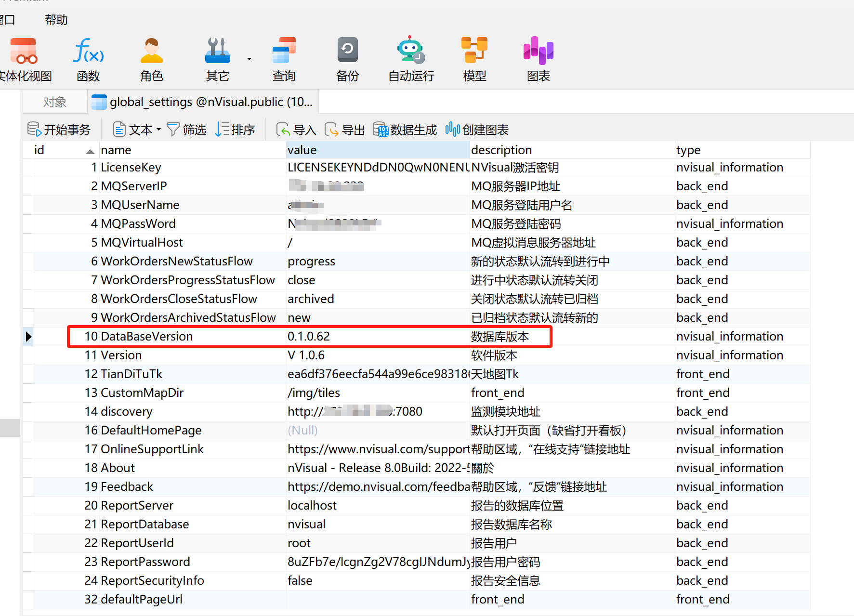Open the Charts (图表) tool

pos(539,59)
